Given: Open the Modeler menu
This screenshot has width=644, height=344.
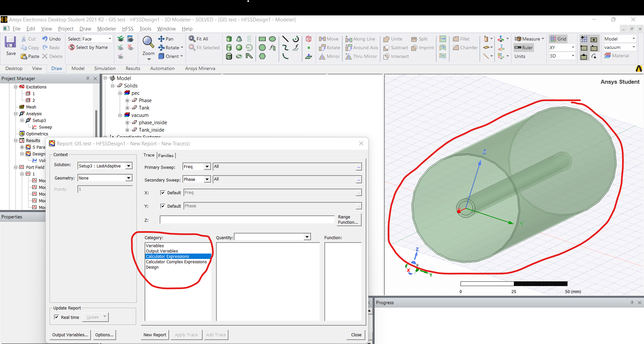Looking at the screenshot, I should 107,29.
